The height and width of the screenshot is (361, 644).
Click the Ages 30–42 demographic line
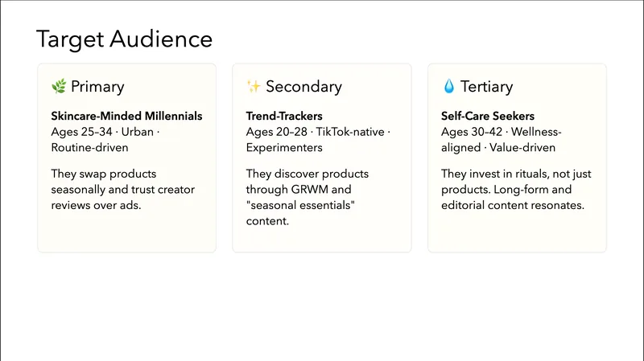pyautogui.click(x=503, y=140)
